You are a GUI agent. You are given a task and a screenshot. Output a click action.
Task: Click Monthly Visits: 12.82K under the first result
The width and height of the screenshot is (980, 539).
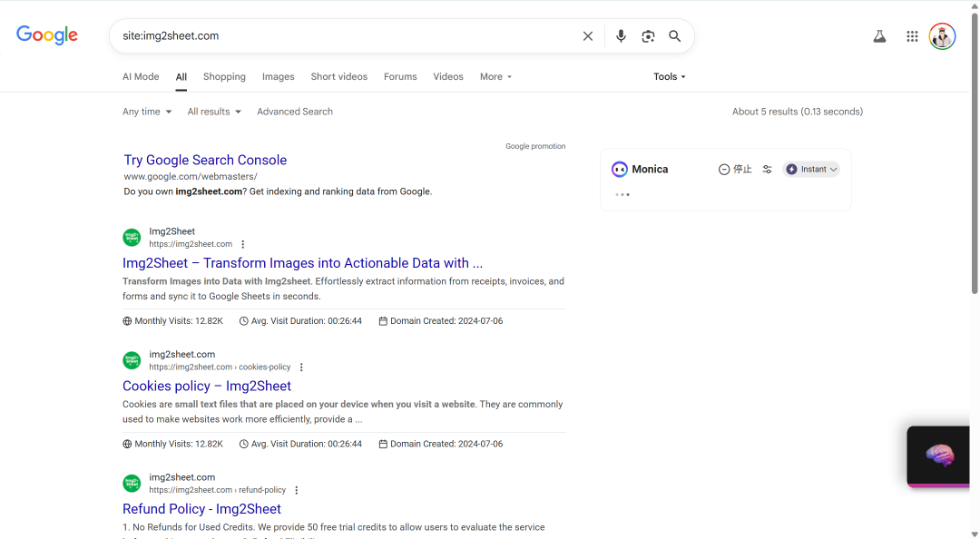pos(173,321)
